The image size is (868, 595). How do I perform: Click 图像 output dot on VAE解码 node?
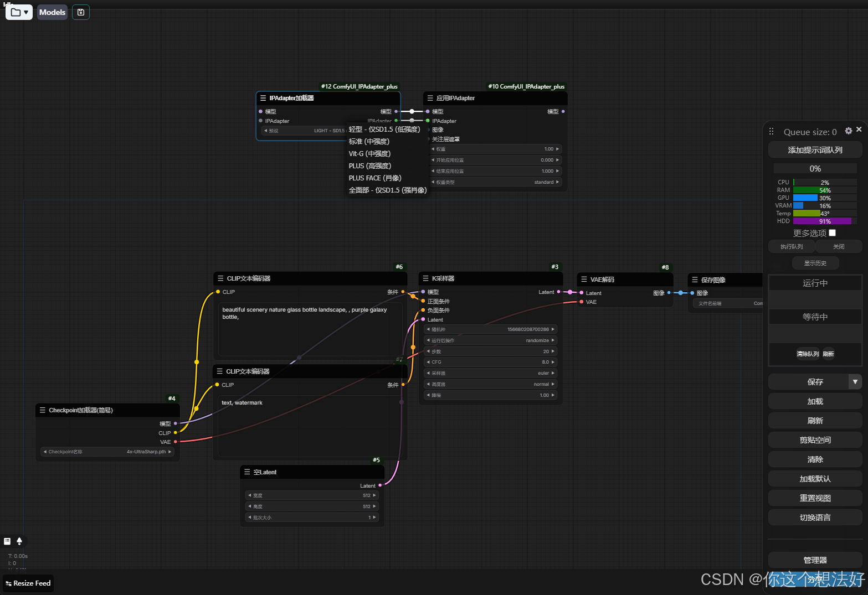click(669, 292)
